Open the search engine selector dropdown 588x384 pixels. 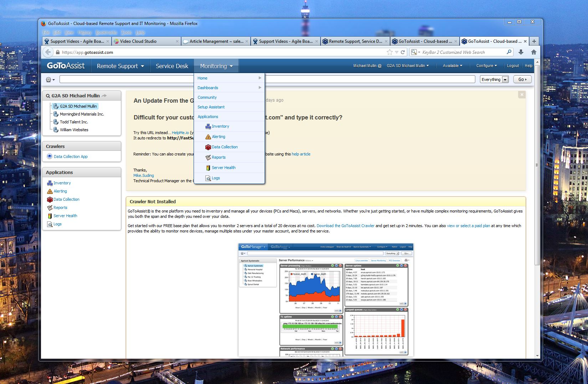pyautogui.click(x=415, y=52)
